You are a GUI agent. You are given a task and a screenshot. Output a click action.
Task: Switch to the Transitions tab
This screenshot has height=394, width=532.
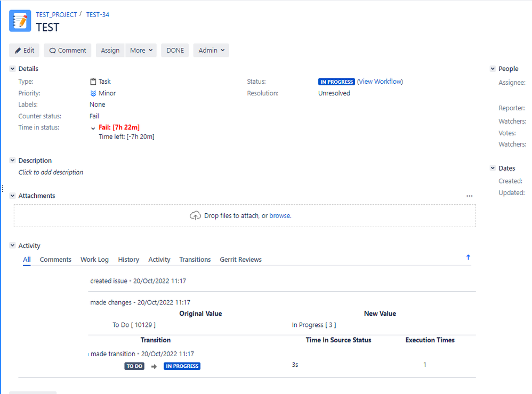pos(195,260)
